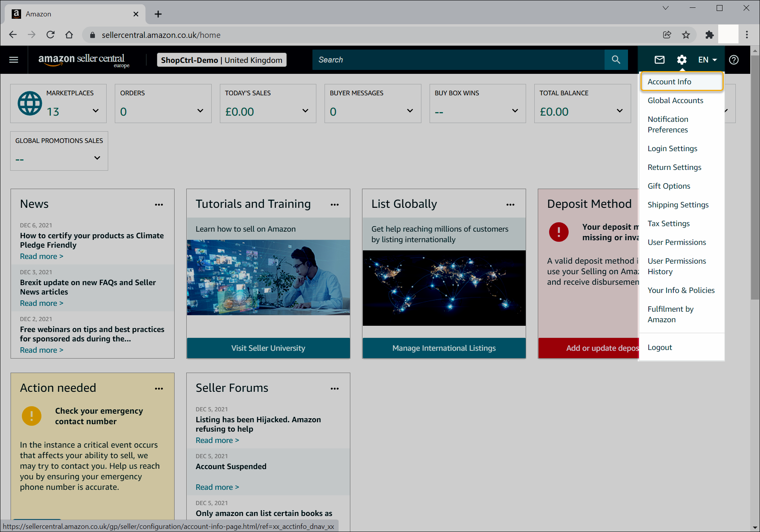Click the settings gear icon
This screenshot has height=532, width=760.
(682, 60)
